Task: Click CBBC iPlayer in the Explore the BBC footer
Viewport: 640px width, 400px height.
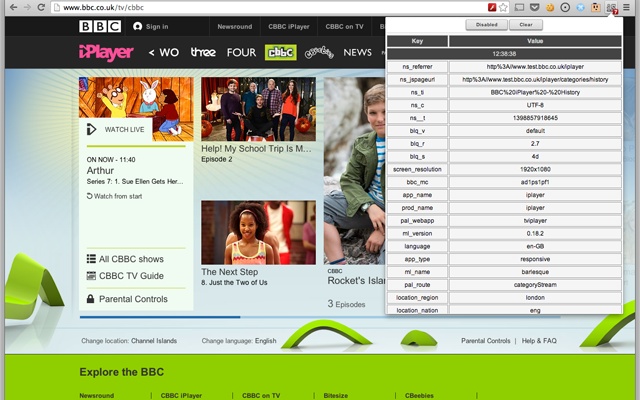Action: pos(181,396)
